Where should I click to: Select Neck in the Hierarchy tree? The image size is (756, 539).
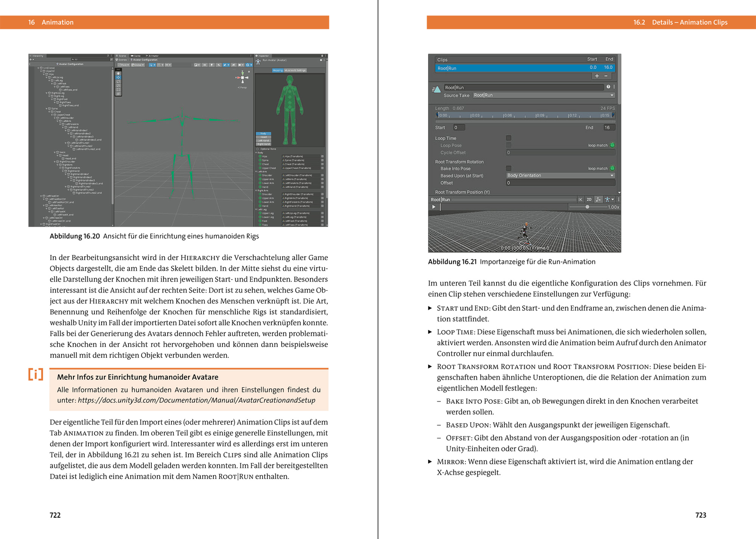62,152
